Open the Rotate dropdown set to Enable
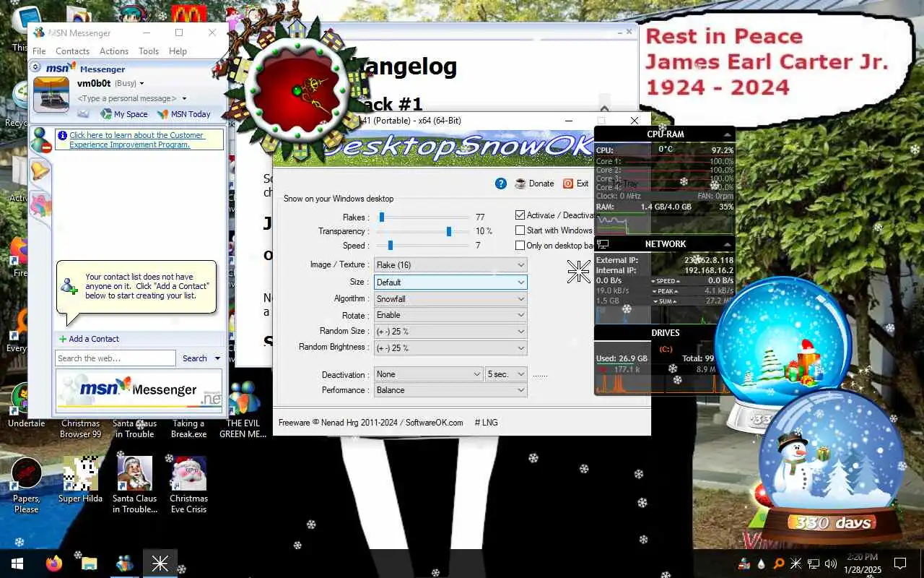This screenshot has width=924, height=578. pos(450,315)
